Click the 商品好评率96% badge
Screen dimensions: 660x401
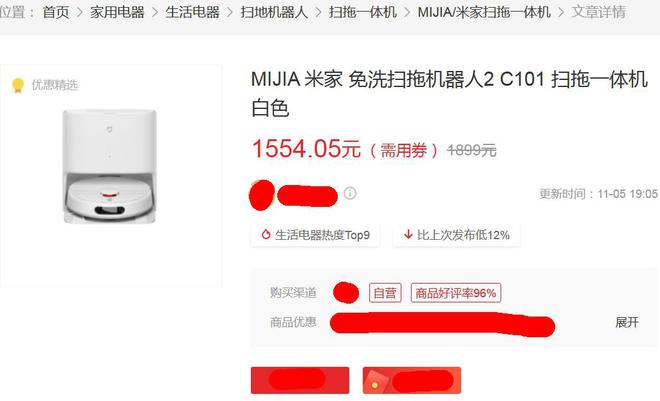click(456, 293)
